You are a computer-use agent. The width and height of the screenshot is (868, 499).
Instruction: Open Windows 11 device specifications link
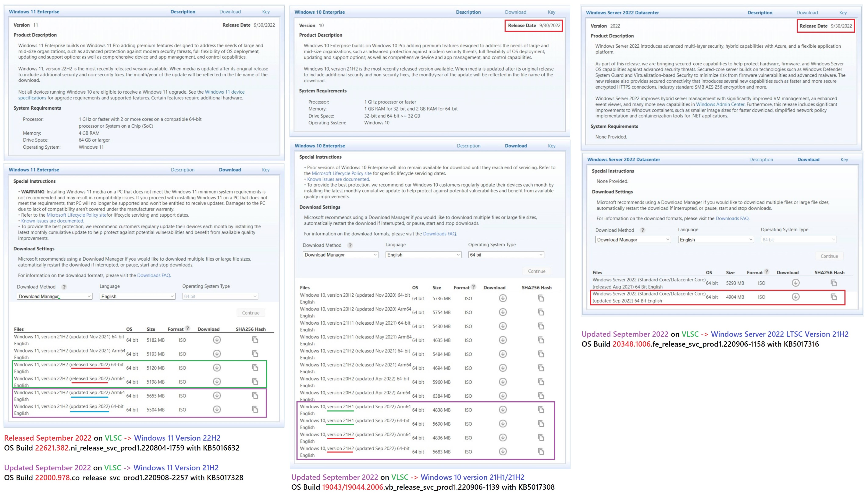(x=225, y=92)
